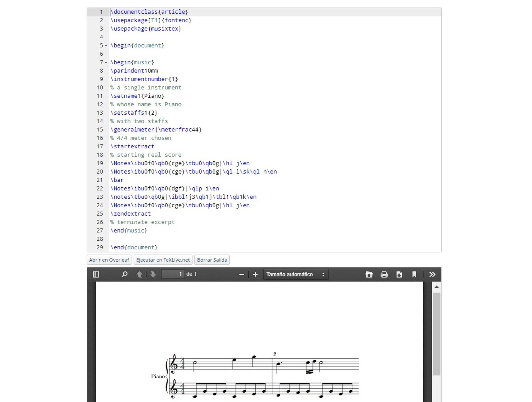Click the open file icon
Viewport: 532px width, 402px height.
click(x=369, y=274)
